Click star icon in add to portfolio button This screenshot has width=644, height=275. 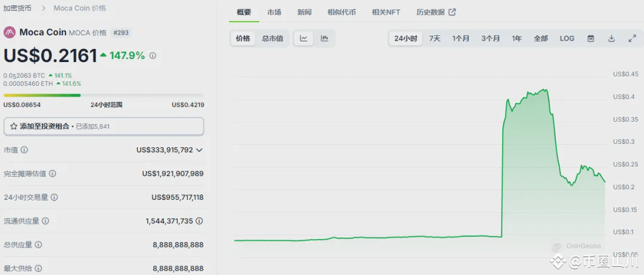(14, 126)
